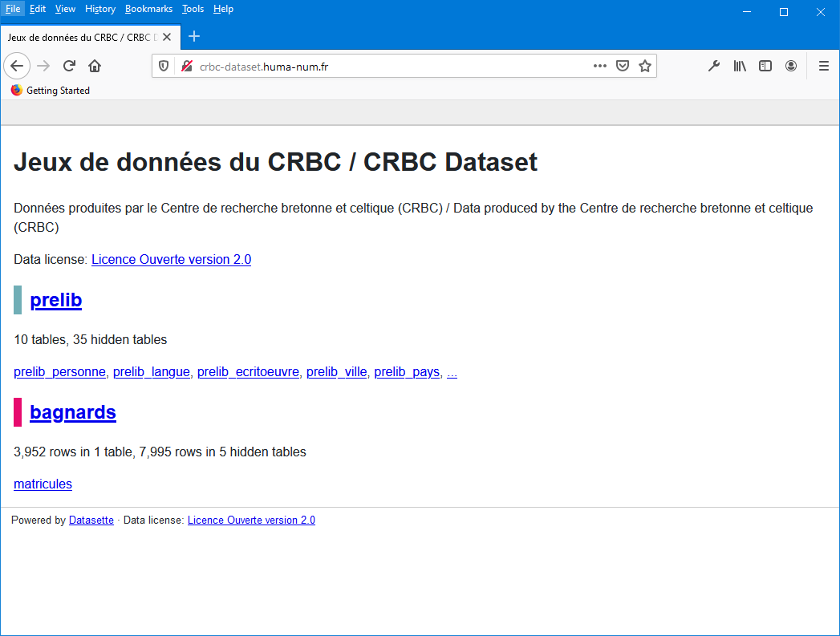Image resolution: width=840 pixels, height=636 pixels.
Task: Toggle the sidebars view icon
Action: pyautogui.click(x=765, y=66)
